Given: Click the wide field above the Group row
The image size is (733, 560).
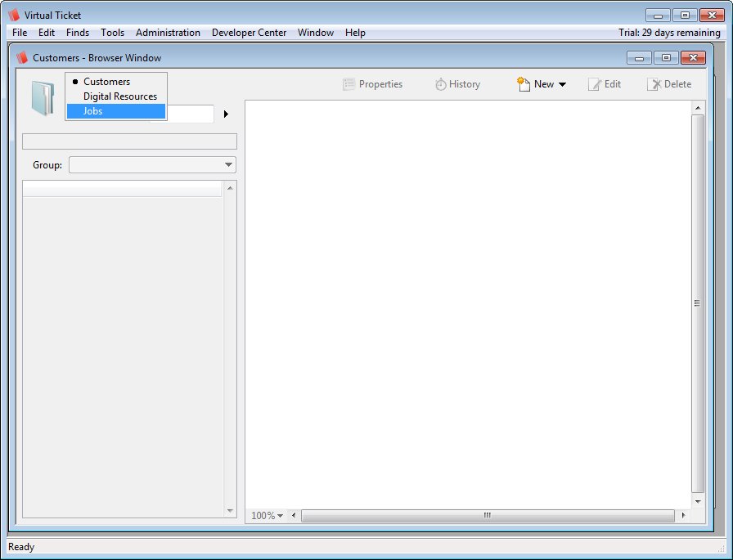Looking at the screenshot, I should point(129,141).
